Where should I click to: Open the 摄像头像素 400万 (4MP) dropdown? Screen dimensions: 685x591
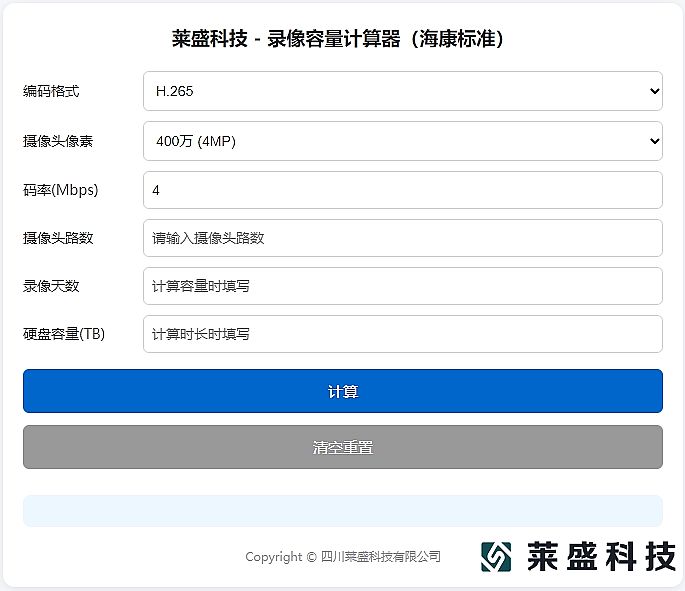[403, 141]
